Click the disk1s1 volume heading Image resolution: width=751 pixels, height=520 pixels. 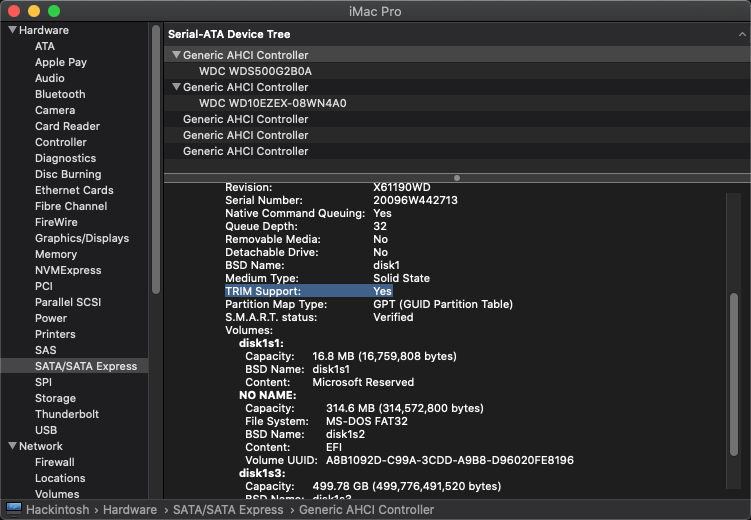pyautogui.click(x=261, y=343)
